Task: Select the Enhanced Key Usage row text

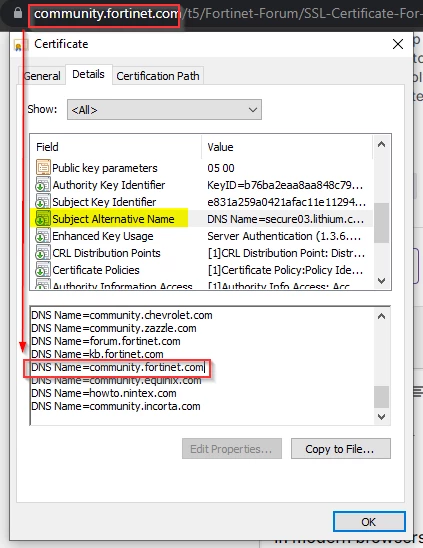Action: [103, 236]
